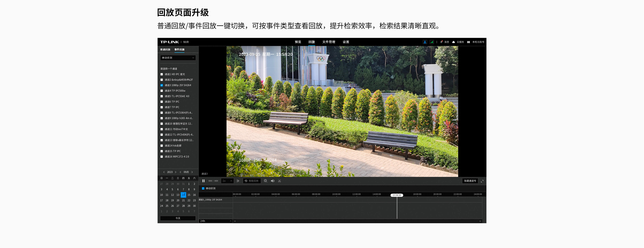Check the 通道1 HD IPC 星光 checkbox
The width and height of the screenshot is (644, 248).
162,74
